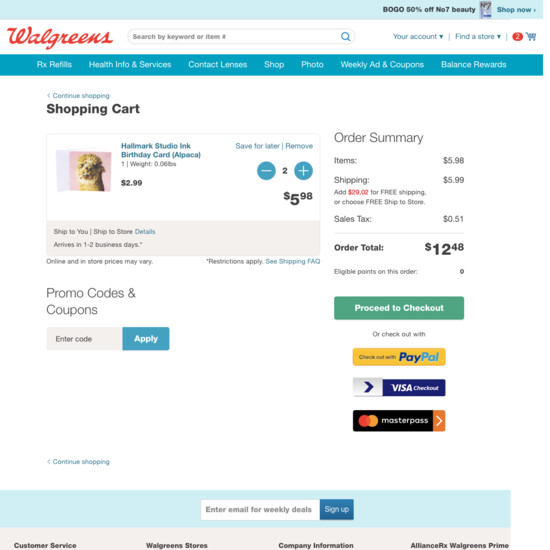Open Weekly Ad & Coupons menu
550x550 pixels.
pyautogui.click(x=382, y=65)
